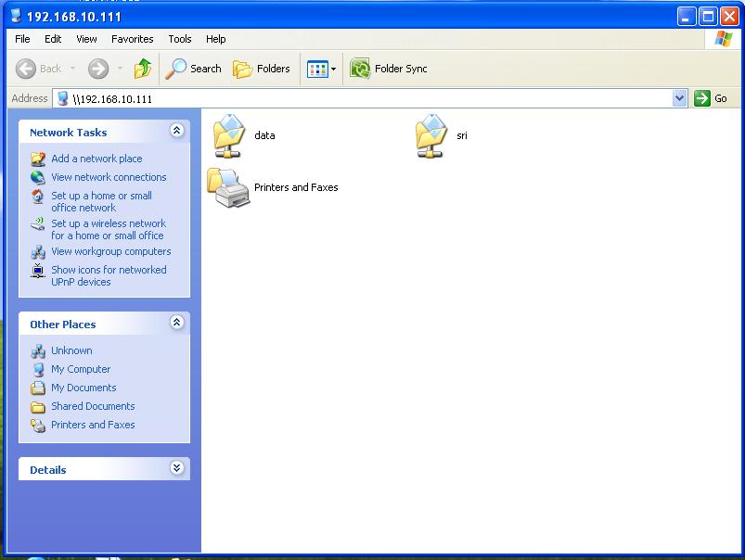
Task: Click the View network connections globe icon
Action: tap(38, 177)
